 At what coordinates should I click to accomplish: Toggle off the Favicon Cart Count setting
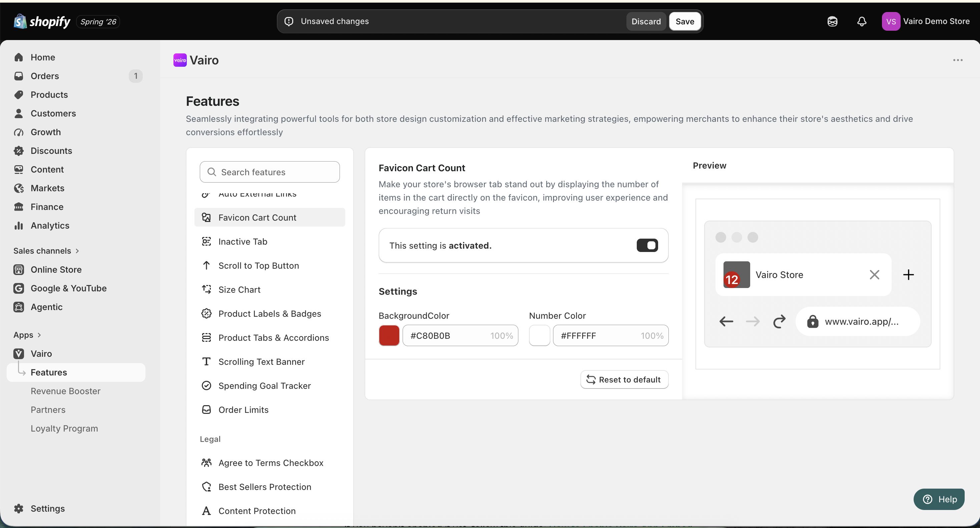tap(647, 245)
